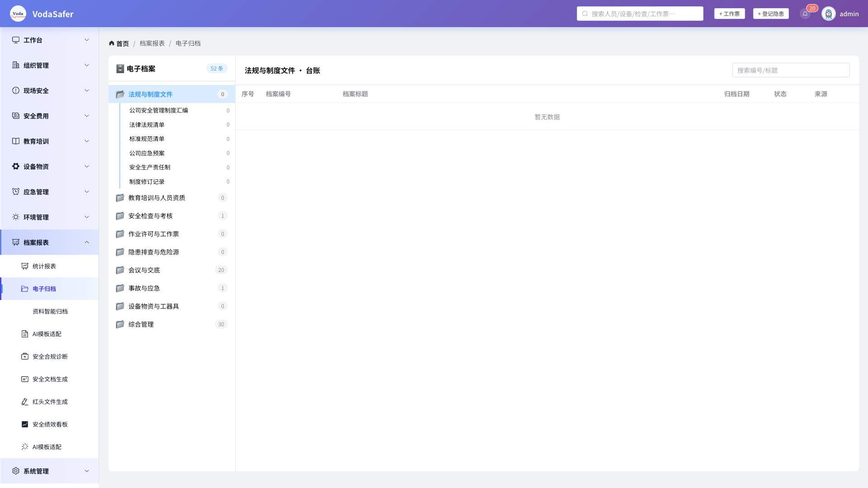Click the 电子归档 folder icon in sidebar

point(25,289)
